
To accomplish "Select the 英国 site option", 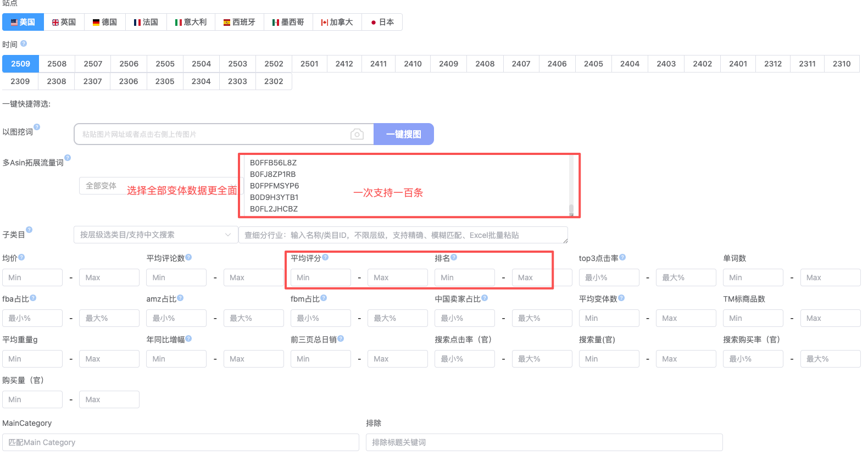I will pyautogui.click(x=64, y=22).
